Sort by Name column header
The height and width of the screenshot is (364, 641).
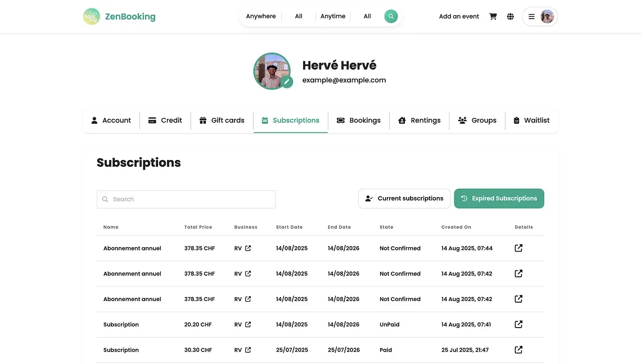[x=111, y=227]
